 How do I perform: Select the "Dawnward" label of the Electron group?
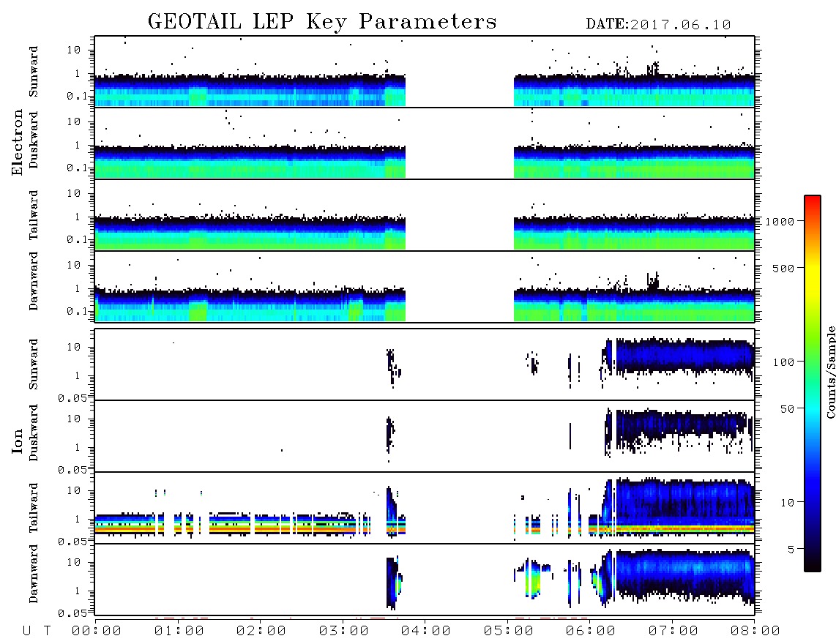pos(34,281)
